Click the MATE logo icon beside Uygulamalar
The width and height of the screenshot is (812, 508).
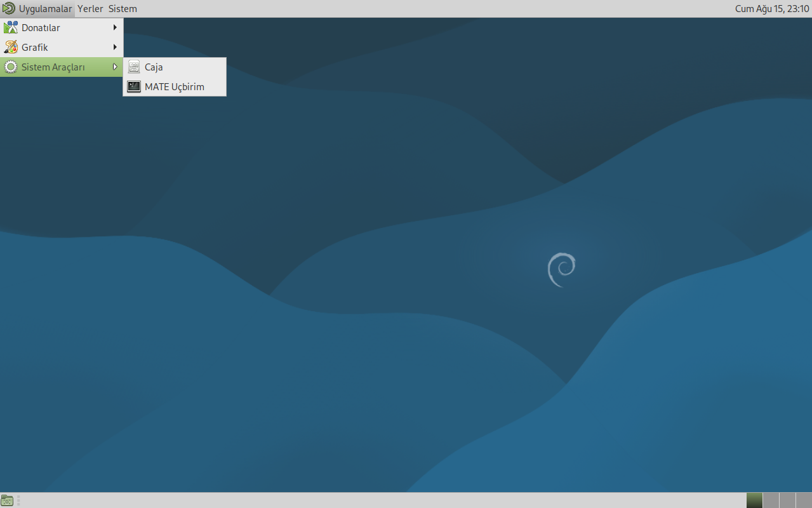pos(9,8)
